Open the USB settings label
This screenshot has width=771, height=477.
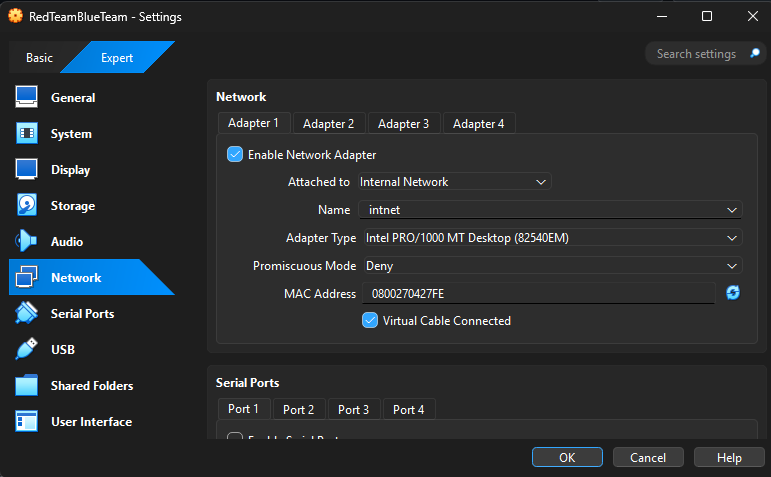[x=63, y=349]
